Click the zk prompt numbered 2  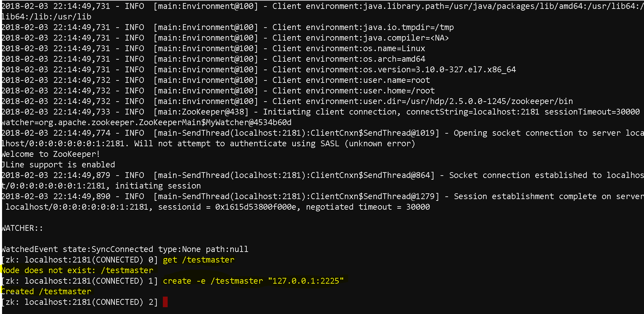(x=80, y=302)
